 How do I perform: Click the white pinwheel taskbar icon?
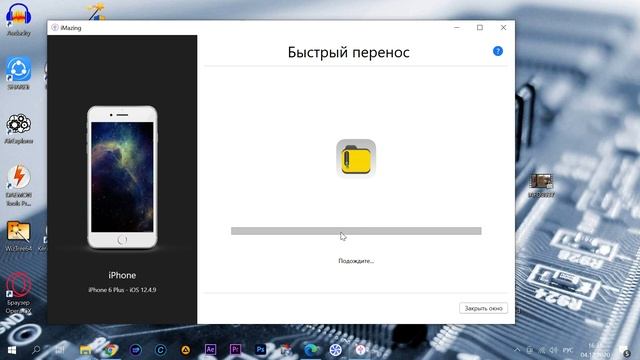(336, 350)
